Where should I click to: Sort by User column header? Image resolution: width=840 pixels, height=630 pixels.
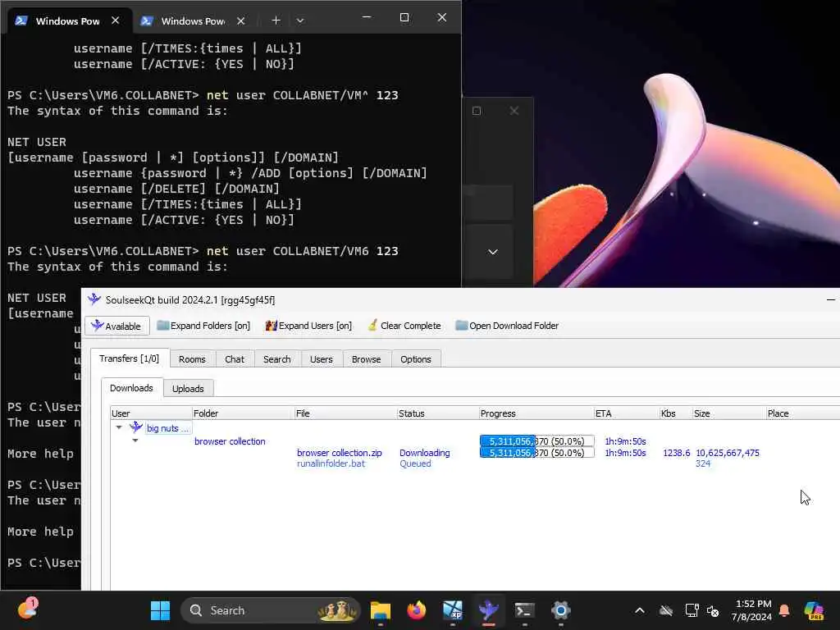pyautogui.click(x=151, y=413)
